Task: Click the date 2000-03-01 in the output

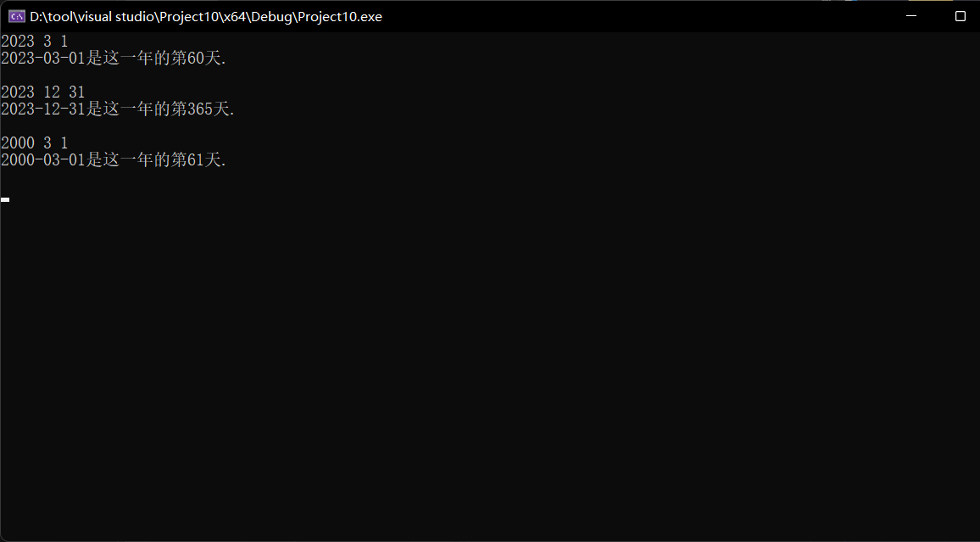Action: (43, 159)
